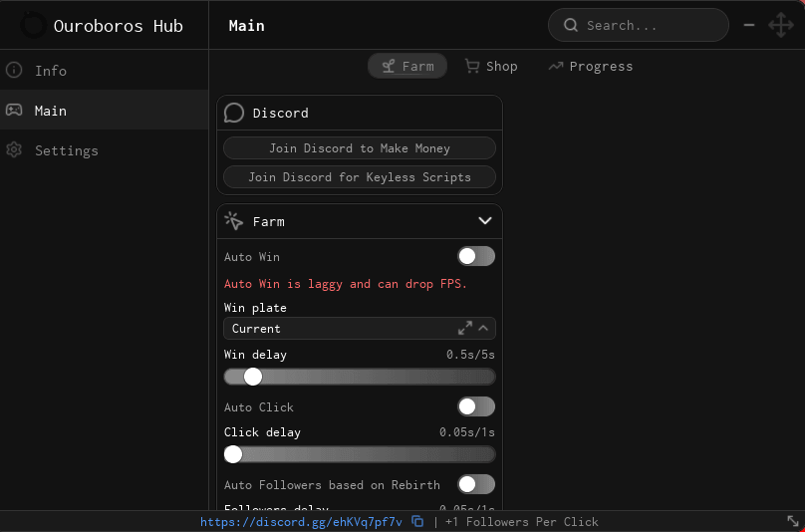
Task: Click the Farm section cursor-click icon
Action: 234,221
